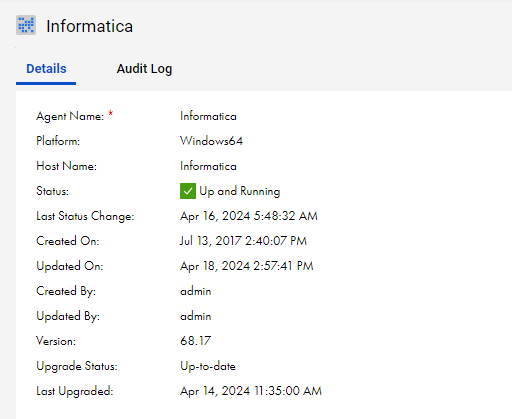Click the Created On date Jul 13, 2017
This screenshot has height=419, width=512.
click(x=243, y=241)
